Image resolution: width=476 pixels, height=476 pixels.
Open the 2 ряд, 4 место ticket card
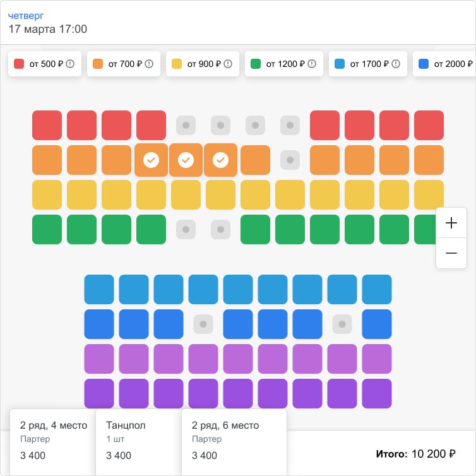click(x=53, y=440)
